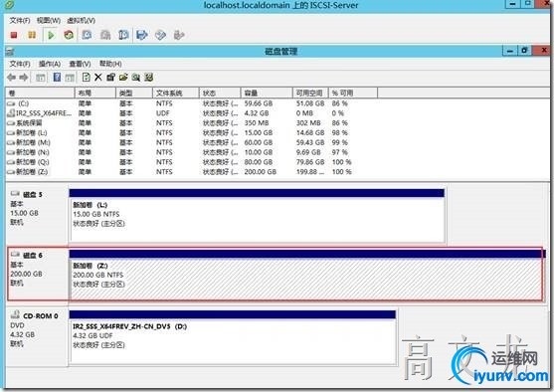
Task: Open the Disk Management 文件(F) menu
Action: coord(20,64)
